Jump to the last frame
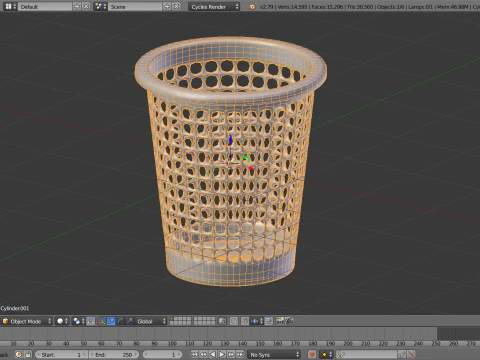This screenshot has width=480, height=360. pos(240,354)
